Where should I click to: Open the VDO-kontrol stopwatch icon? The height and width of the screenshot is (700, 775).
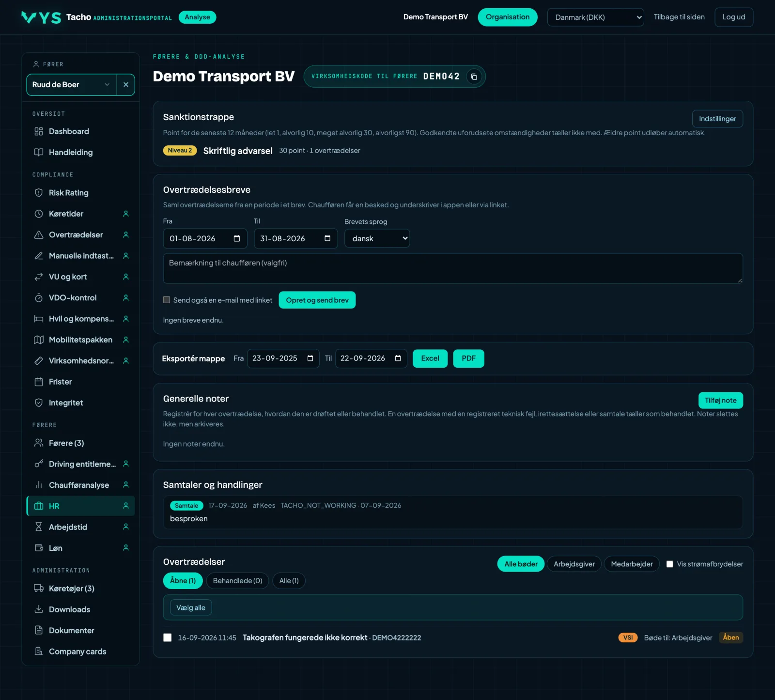(39, 298)
